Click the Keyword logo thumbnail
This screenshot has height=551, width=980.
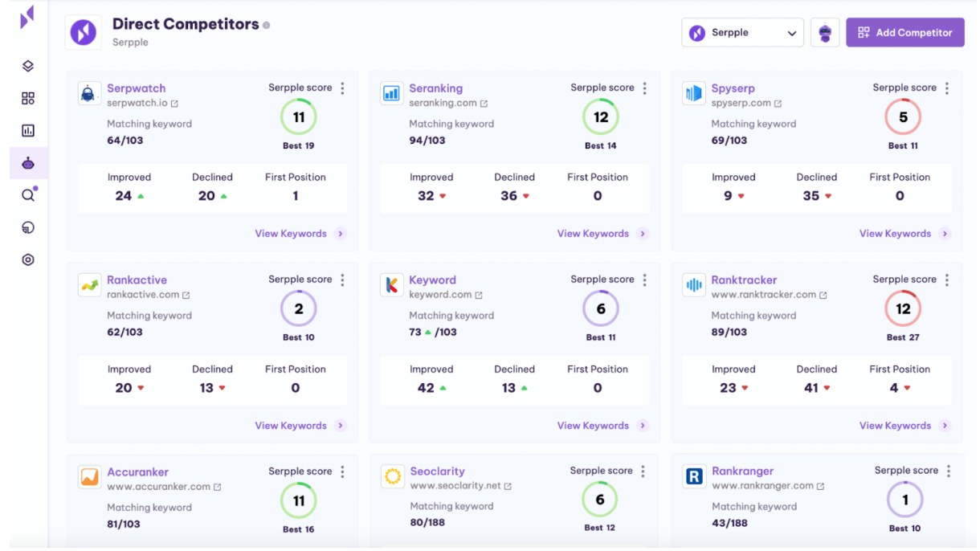(x=391, y=285)
